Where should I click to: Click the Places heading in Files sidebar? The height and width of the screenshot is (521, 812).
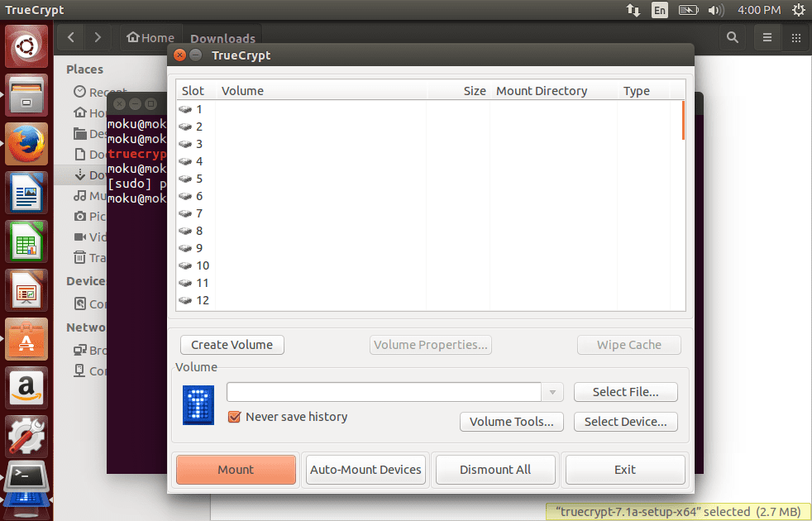tap(85, 69)
